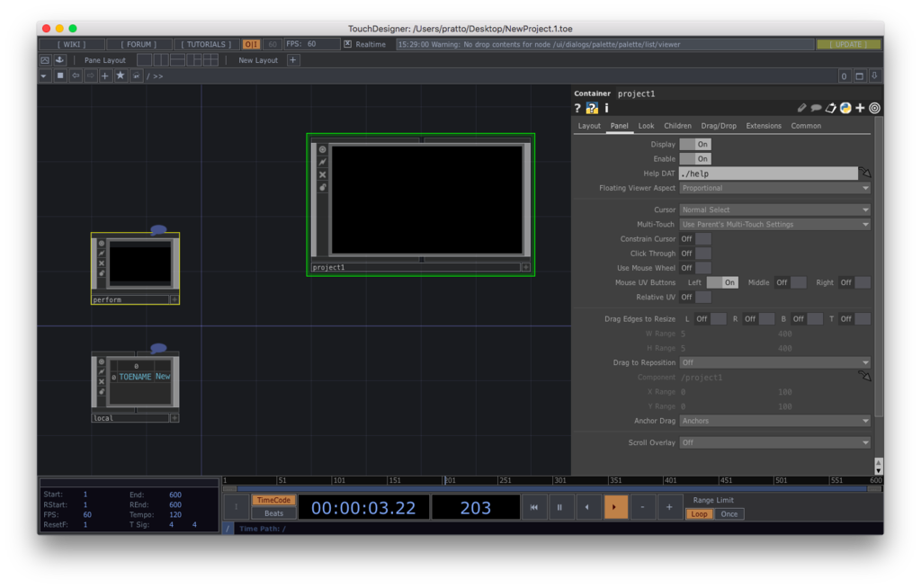
Task: Toggle Constrain Cursor switch
Action: pos(695,239)
